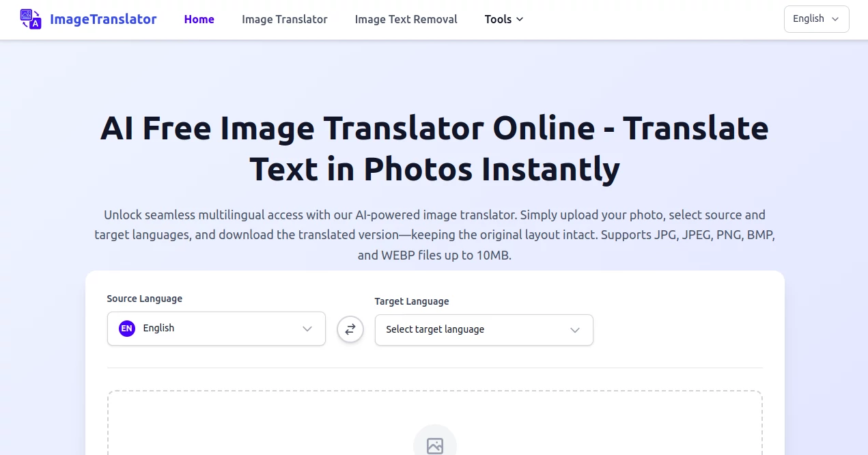The height and width of the screenshot is (455, 868).
Task: Click the swap languages arrows icon
Action: pos(350,329)
